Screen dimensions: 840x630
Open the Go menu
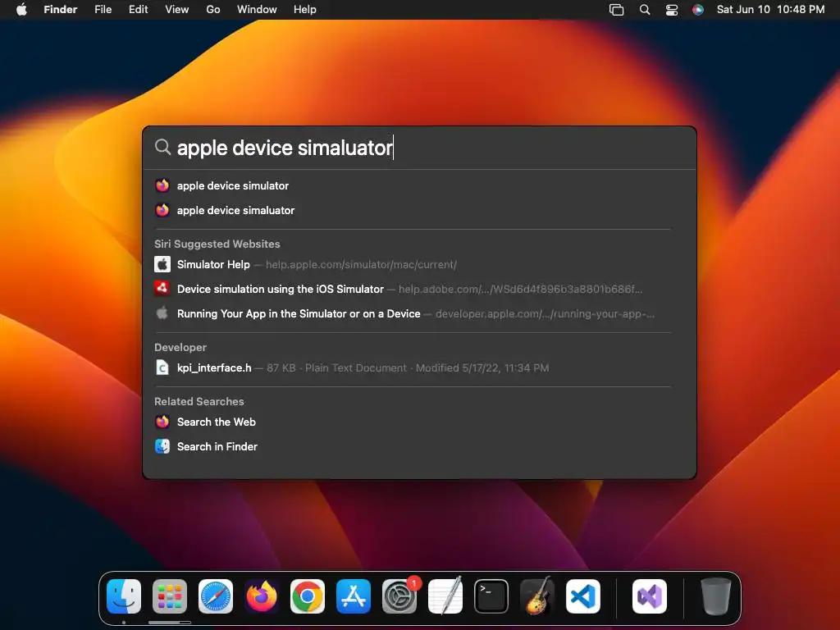click(x=213, y=10)
